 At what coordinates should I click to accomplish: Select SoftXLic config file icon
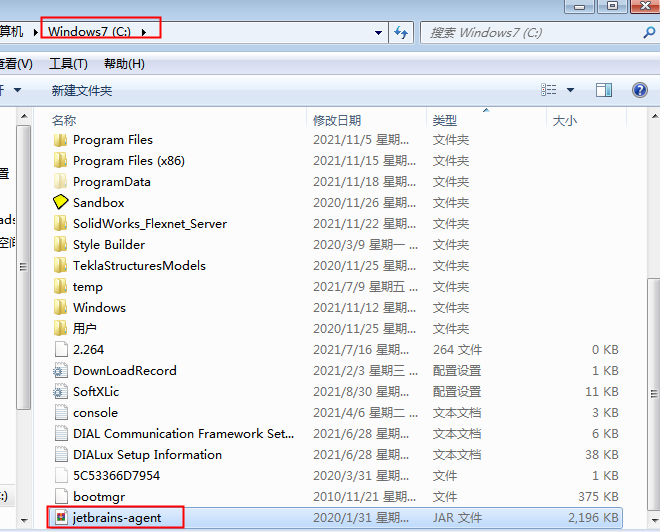tap(60, 391)
